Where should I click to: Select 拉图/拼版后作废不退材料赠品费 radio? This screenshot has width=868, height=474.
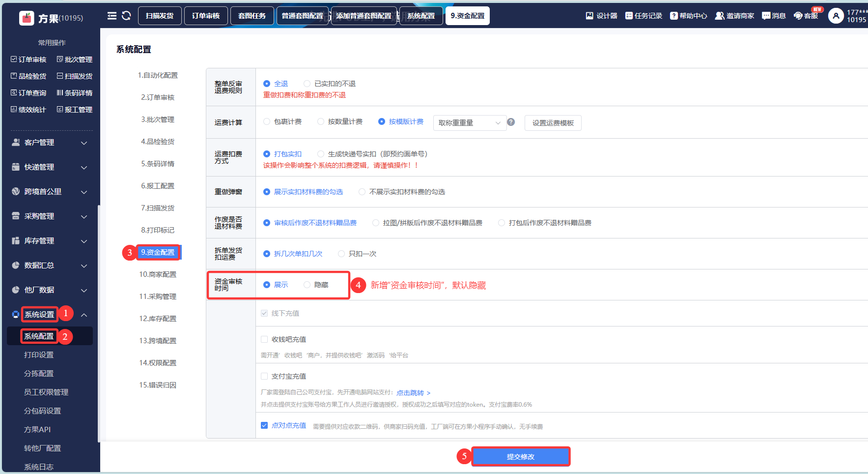376,223
